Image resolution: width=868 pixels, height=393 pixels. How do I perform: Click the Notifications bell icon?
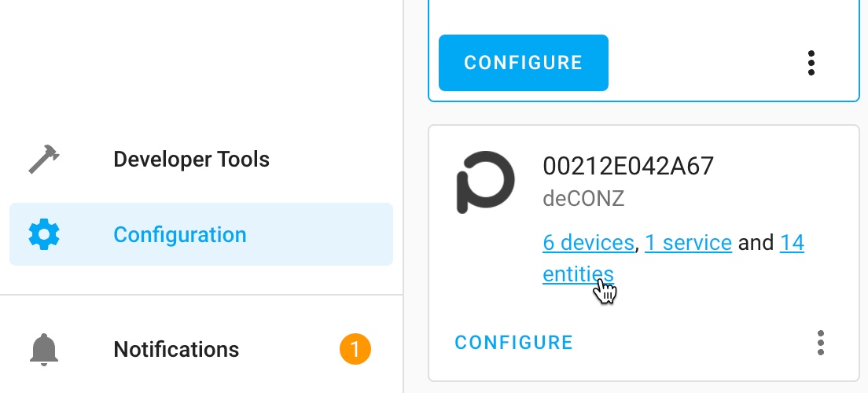click(44, 349)
